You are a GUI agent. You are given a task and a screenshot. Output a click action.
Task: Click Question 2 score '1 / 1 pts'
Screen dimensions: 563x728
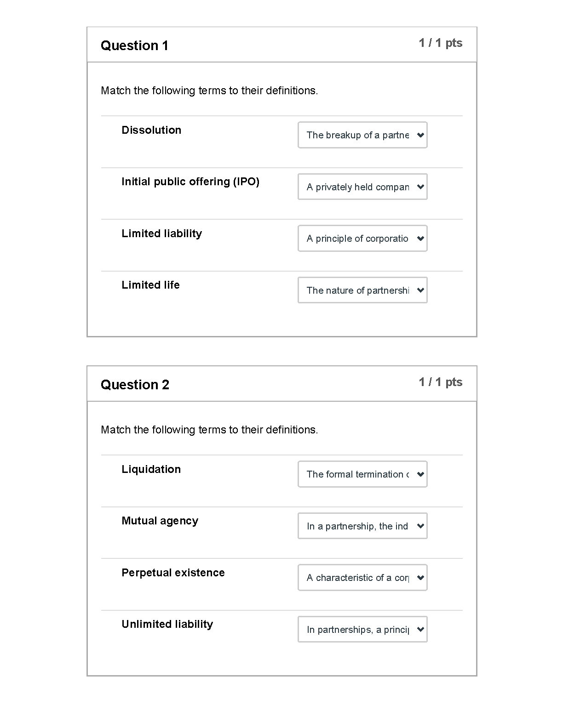440,382
